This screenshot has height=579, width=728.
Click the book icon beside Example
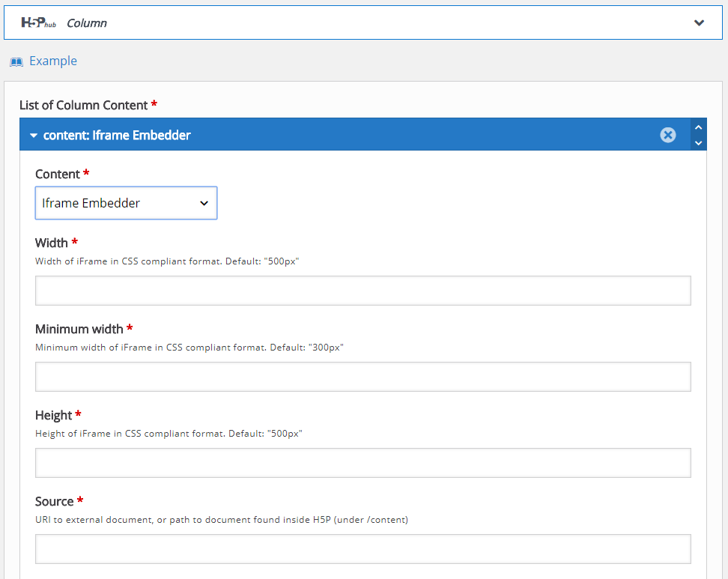tap(16, 61)
